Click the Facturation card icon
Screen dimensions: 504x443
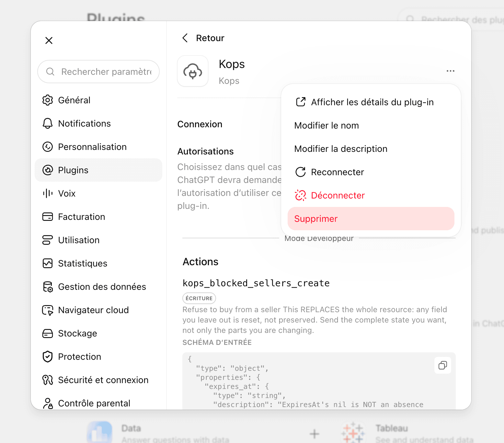pos(48,217)
